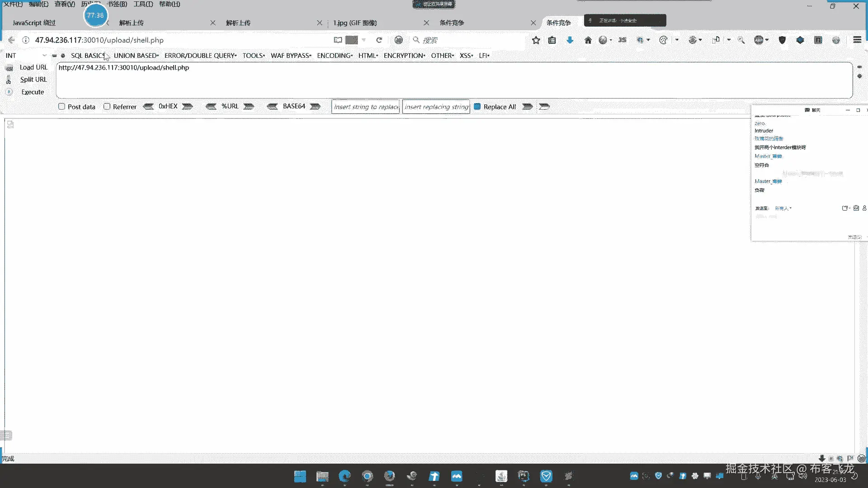Open the 工具 menu in menu bar

point(143,4)
